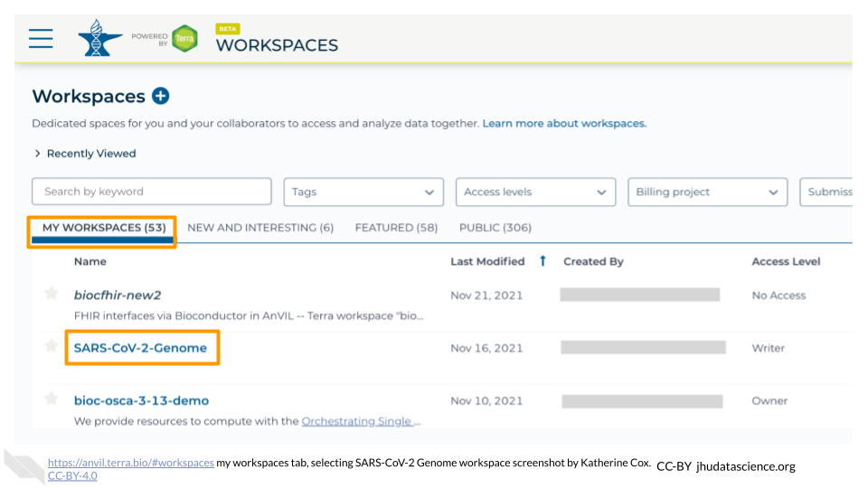Screen dimensions: 868x488
Task: Sort by Created By column header
Action: click(593, 261)
